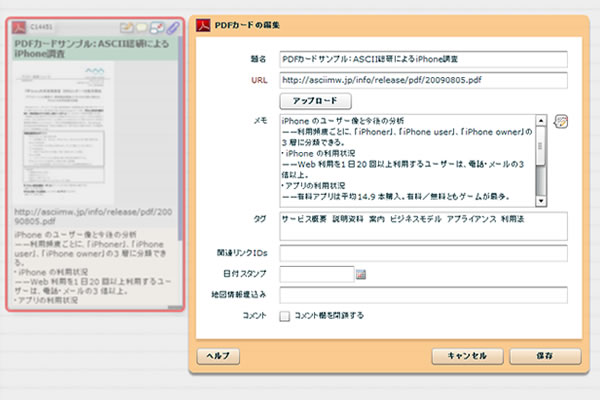Click the comment bubble icon on the card

(142, 27)
